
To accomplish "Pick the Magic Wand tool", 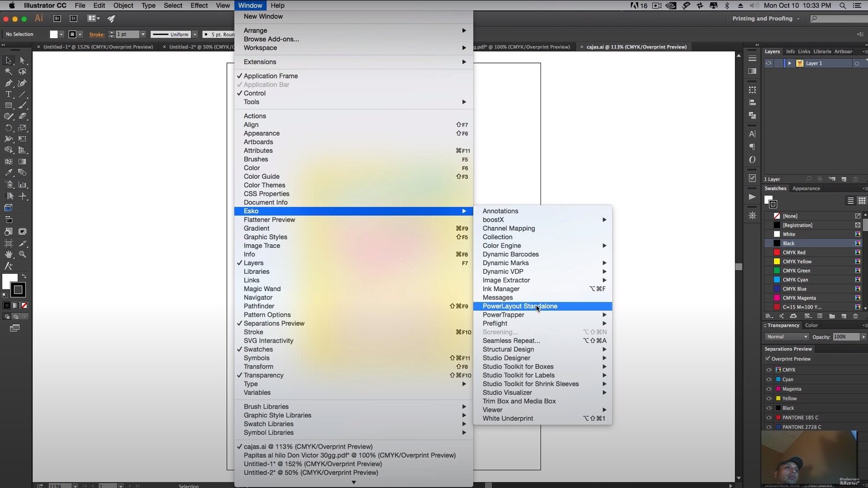I will (9, 72).
